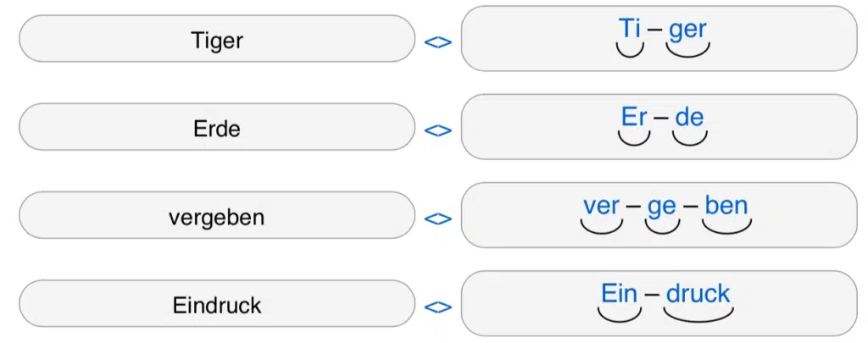
Task: Pick the Eindruck word box
Action: point(217,305)
